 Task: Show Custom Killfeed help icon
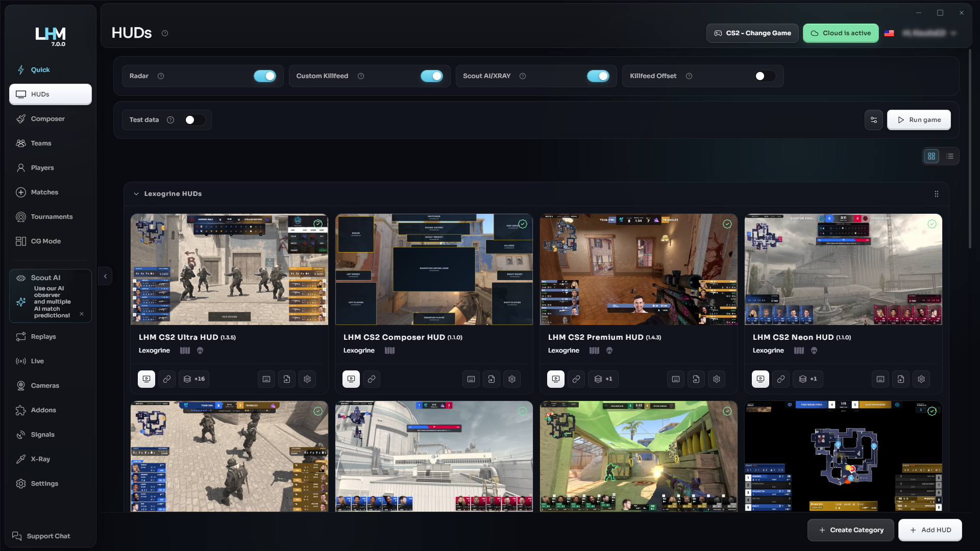[x=361, y=76]
